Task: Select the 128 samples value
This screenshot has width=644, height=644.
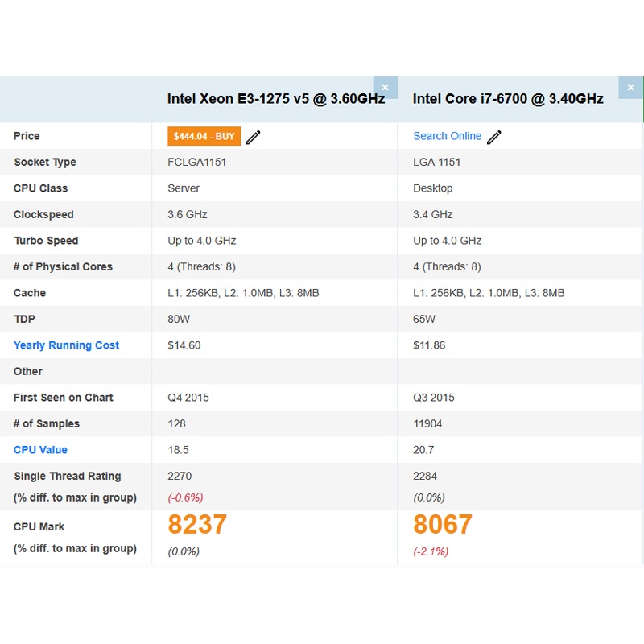Action: 176,424
